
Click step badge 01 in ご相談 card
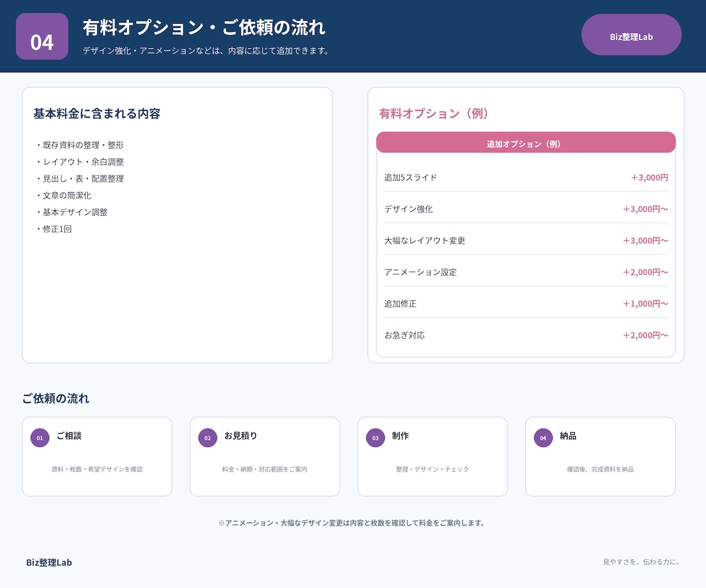tap(40, 438)
